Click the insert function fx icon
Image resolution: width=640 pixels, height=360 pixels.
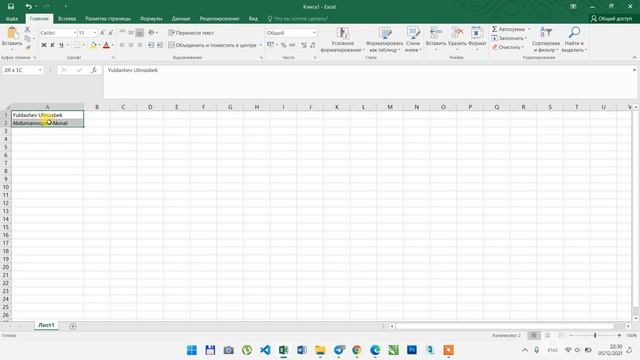(94, 70)
